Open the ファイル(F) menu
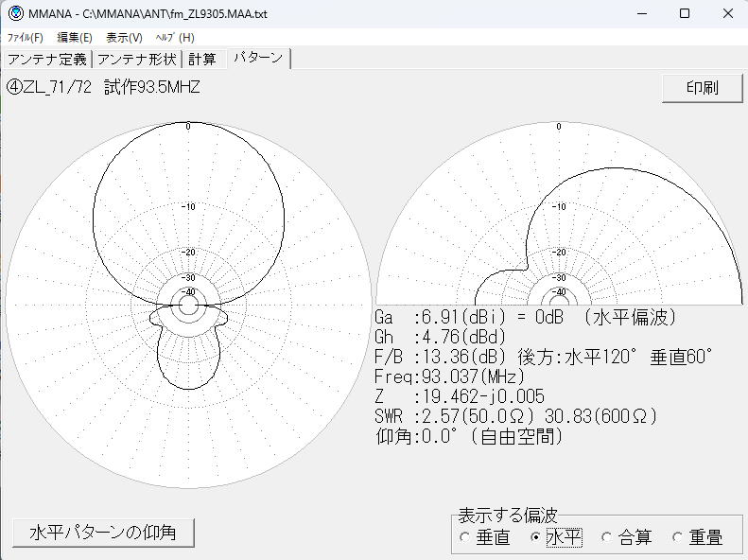 [26, 37]
